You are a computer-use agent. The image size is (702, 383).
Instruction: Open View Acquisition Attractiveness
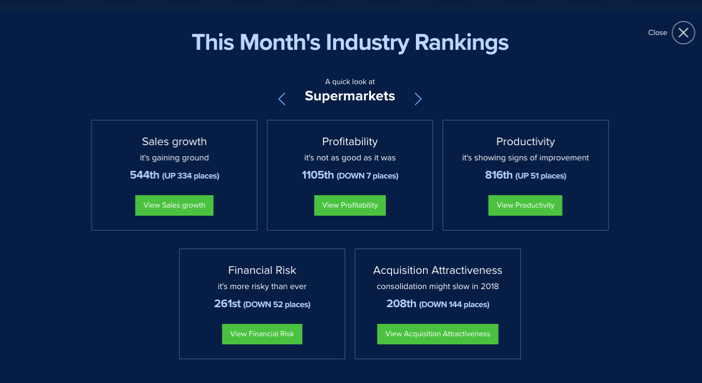437,334
